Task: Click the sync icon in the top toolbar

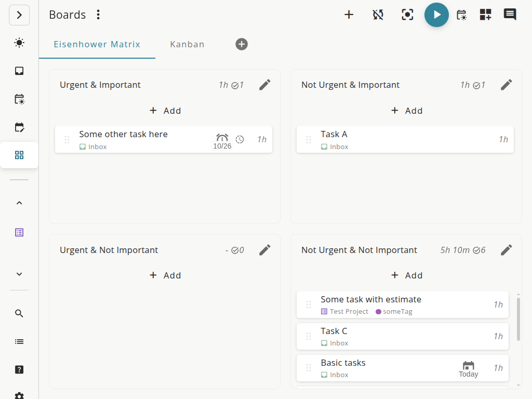Action: pyautogui.click(x=378, y=15)
